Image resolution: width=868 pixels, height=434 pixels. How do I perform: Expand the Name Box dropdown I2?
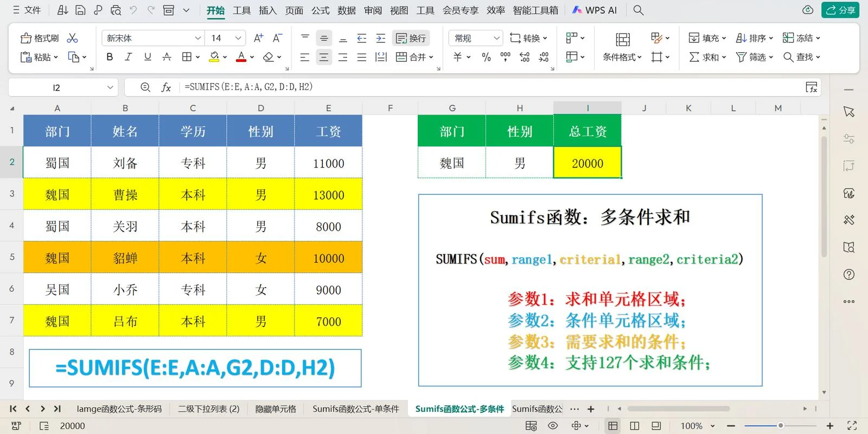point(110,87)
